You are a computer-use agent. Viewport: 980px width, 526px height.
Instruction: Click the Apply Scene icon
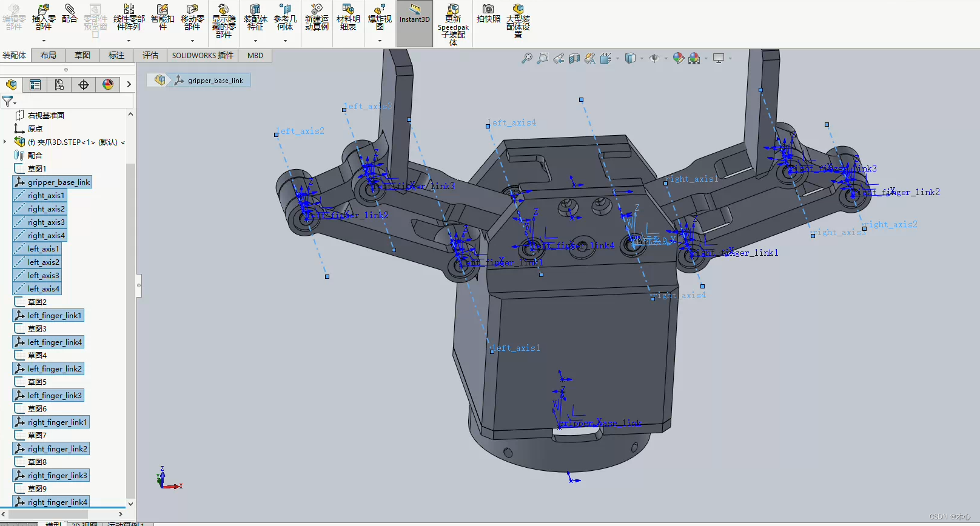[x=694, y=58]
